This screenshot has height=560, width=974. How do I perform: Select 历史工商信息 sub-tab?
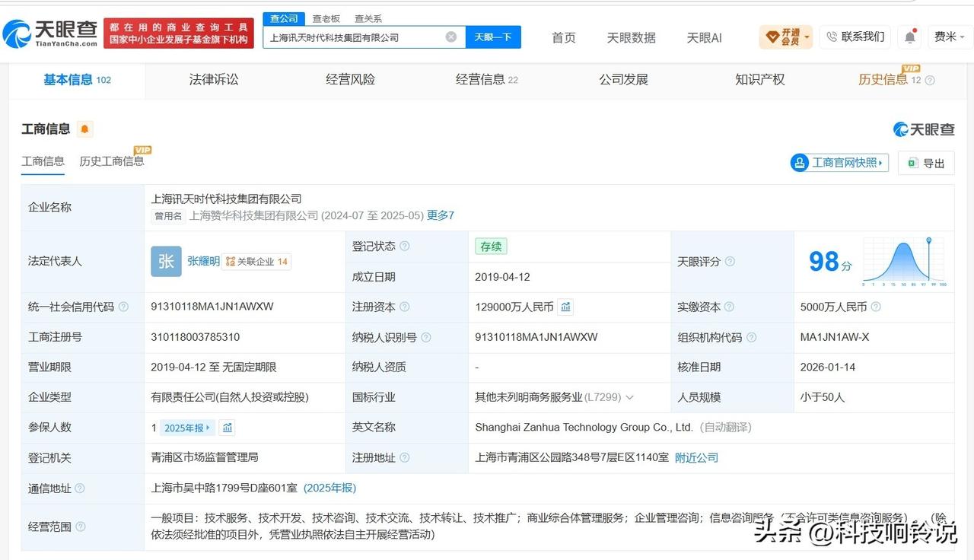(112, 161)
